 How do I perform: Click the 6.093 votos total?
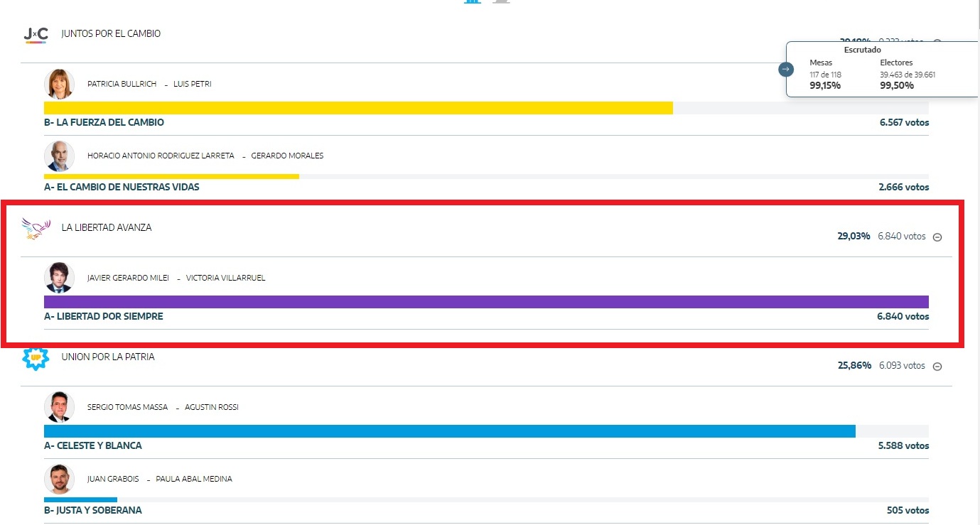point(902,365)
